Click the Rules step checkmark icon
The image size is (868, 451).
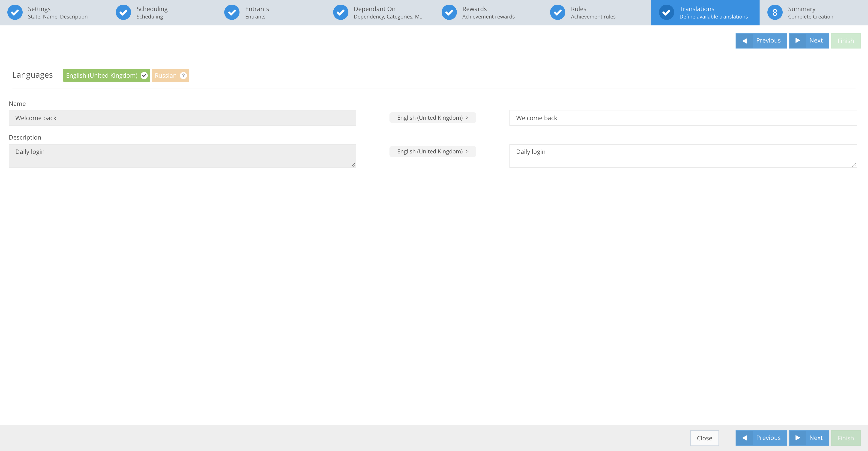[x=558, y=12]
